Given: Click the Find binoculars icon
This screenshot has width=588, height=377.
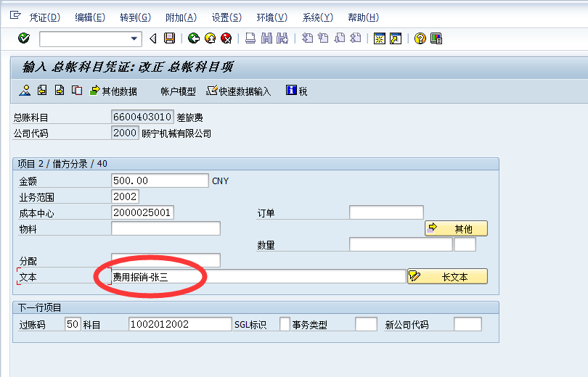Looking at the screenshot, I should 266,38.
